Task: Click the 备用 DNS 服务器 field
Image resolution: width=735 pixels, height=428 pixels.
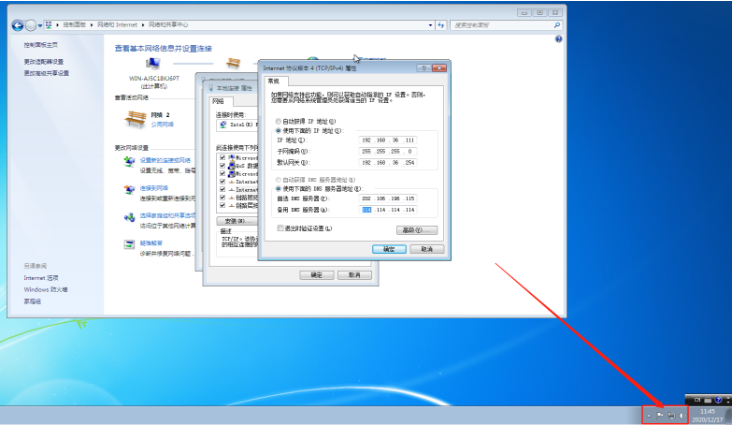Action: [x=388, y=210]
